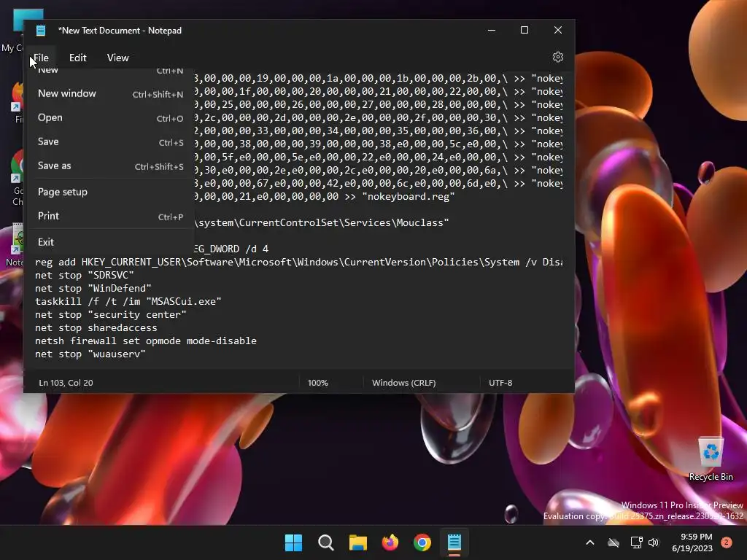The image size is (747, 560).
Task: Click the line net stop "wuauserv"
Action: (x=90, y=354)
